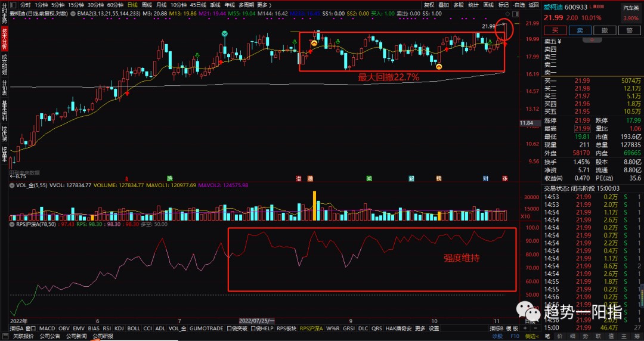This screenshot has width=644, height=341.
Task: Select the 15分钟 period
Action: point(76,5)
